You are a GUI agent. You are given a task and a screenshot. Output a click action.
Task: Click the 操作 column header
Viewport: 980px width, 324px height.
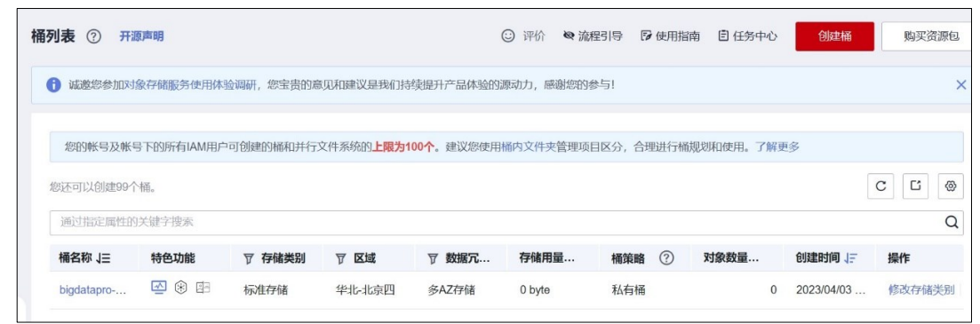(899, 257)
